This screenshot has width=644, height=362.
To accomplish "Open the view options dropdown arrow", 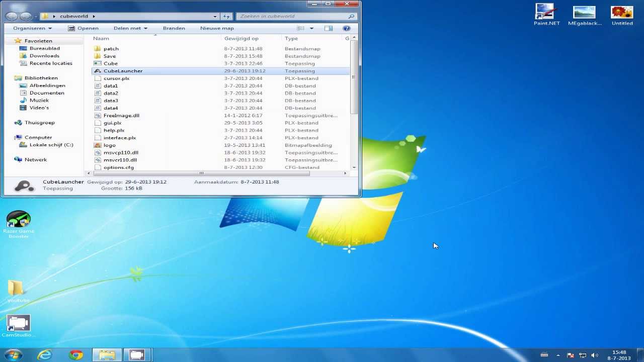I will click(x=311, y=28).
